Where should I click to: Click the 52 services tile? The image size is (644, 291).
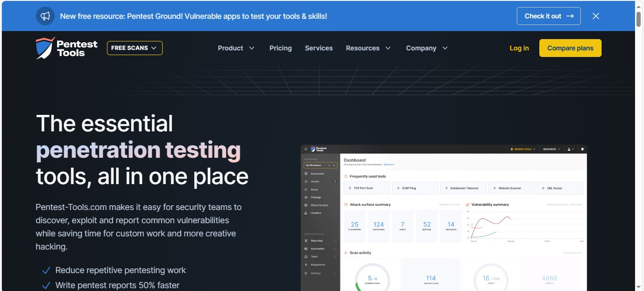(427, 226)
